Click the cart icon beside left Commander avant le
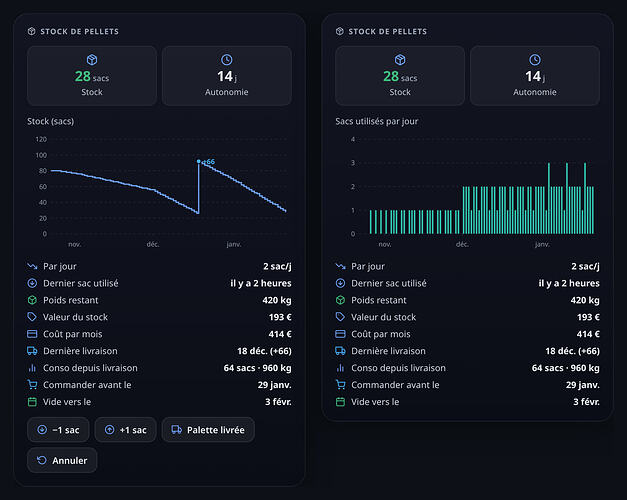 coord(32,385)
